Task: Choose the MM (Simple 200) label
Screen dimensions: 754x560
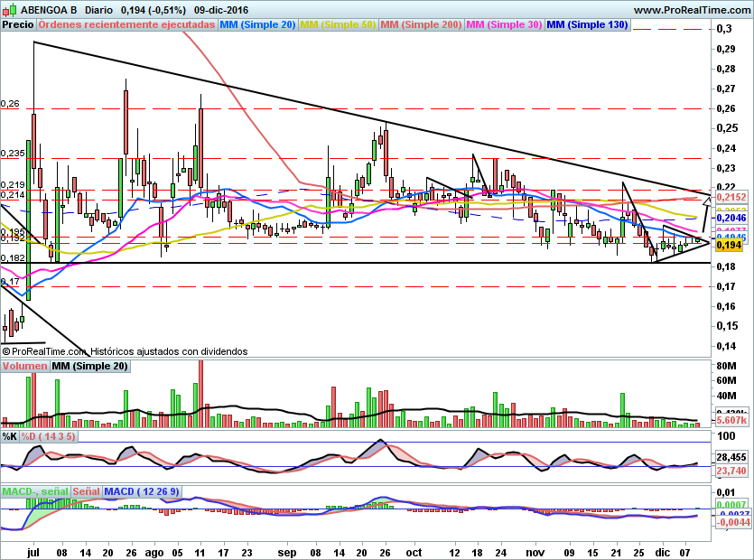Action: coord(421,24)
